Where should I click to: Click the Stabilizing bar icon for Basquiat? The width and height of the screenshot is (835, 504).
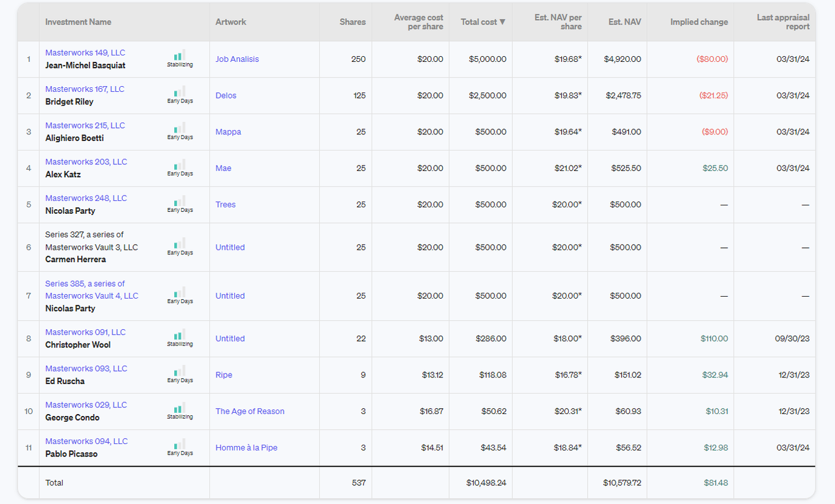tap(179, 59)
